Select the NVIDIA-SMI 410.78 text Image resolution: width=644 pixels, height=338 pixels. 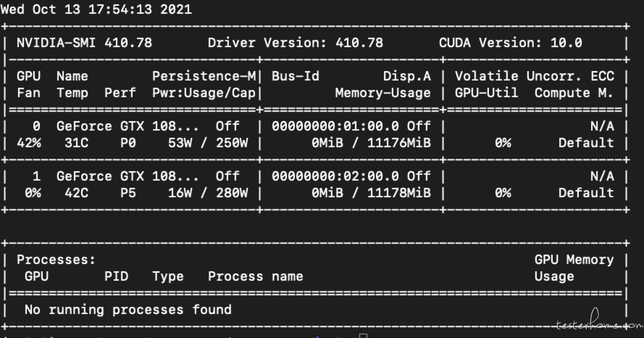click(84, 43)
